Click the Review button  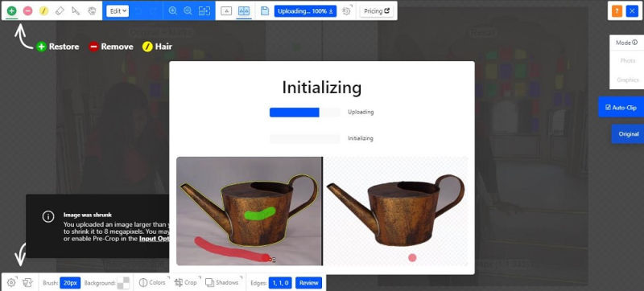[309, 283]
